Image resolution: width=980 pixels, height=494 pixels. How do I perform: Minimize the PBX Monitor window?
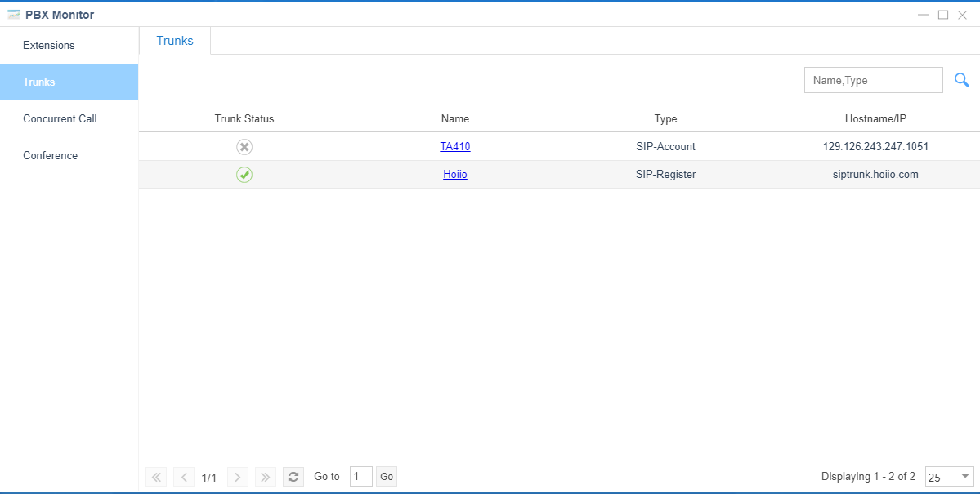coord(923,15)
